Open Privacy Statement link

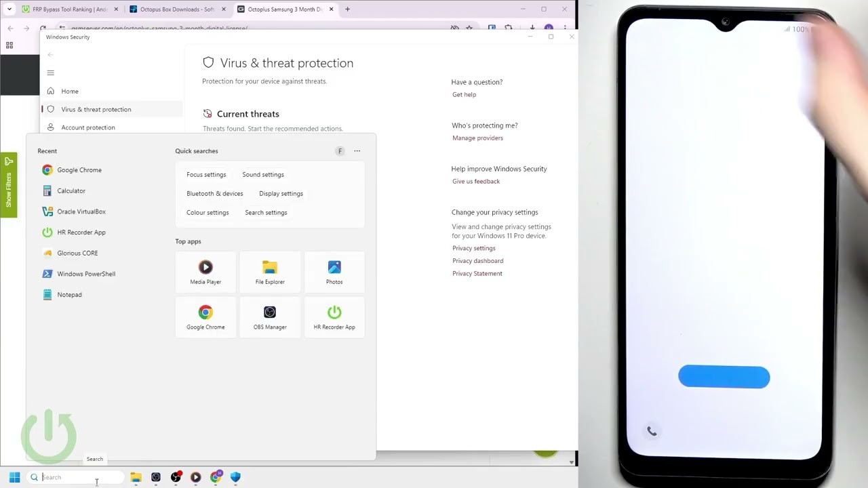[x=477, y=274]
